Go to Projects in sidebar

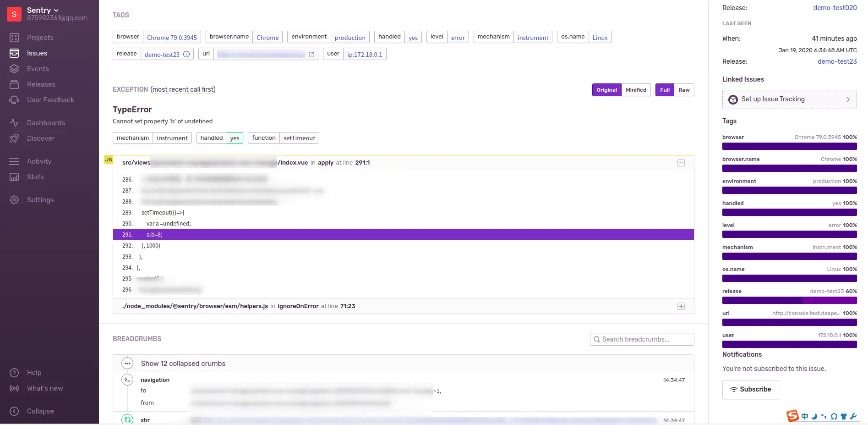[40, 38]
